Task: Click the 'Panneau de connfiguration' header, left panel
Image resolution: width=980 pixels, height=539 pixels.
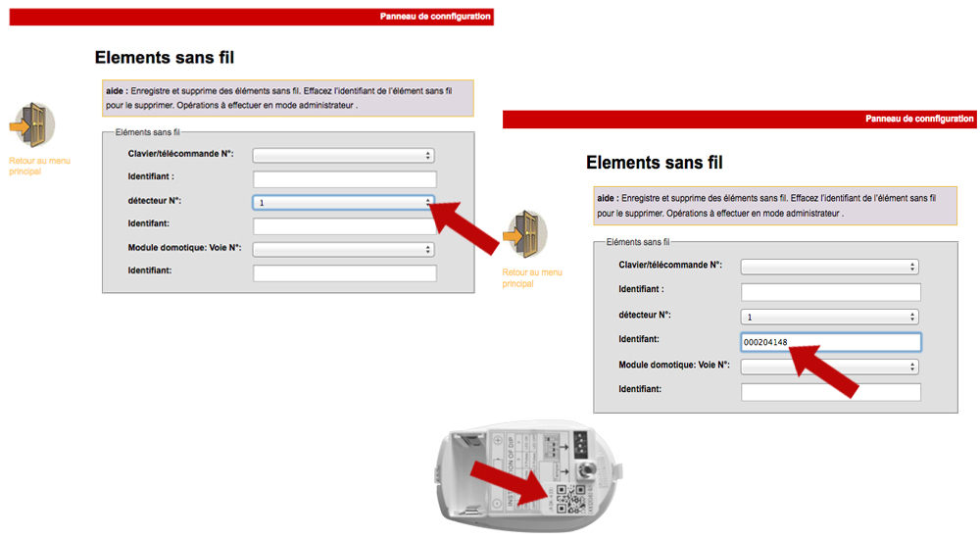Action: 435,17
